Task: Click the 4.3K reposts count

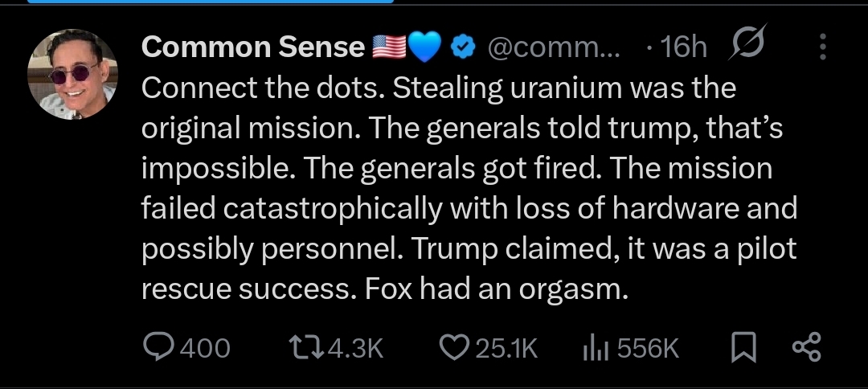Action: tap(357, 348)
